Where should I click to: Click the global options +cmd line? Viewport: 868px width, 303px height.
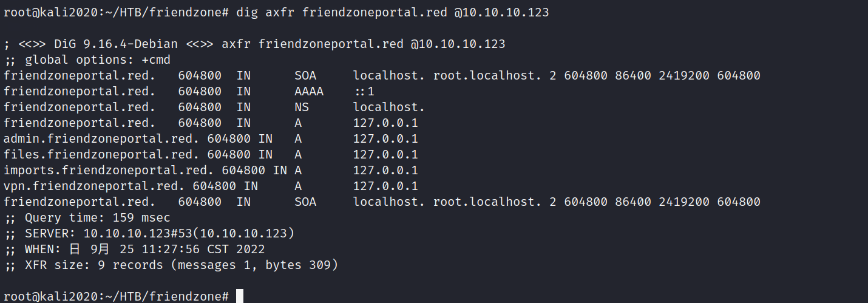pyautogui.click(x=87, y=60)
